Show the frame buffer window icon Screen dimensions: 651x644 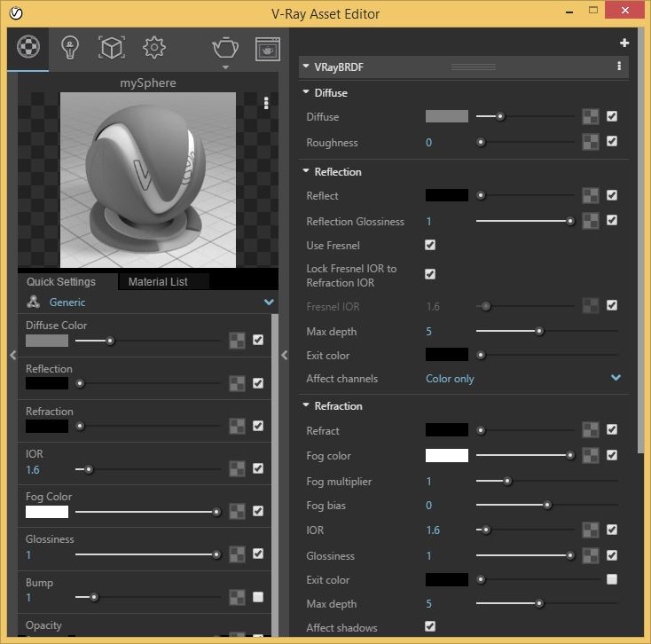[267, 49]
